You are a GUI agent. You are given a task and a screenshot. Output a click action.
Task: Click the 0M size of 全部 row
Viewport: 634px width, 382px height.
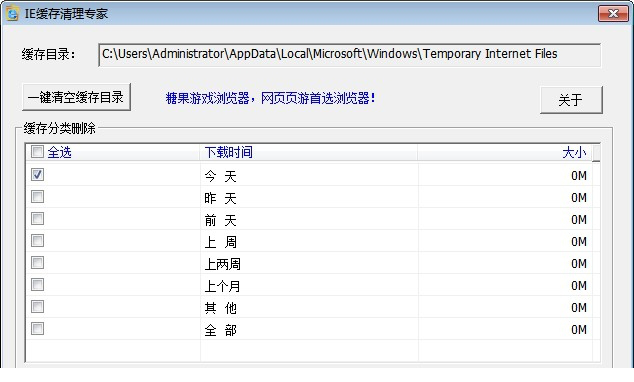click(579, 329)
